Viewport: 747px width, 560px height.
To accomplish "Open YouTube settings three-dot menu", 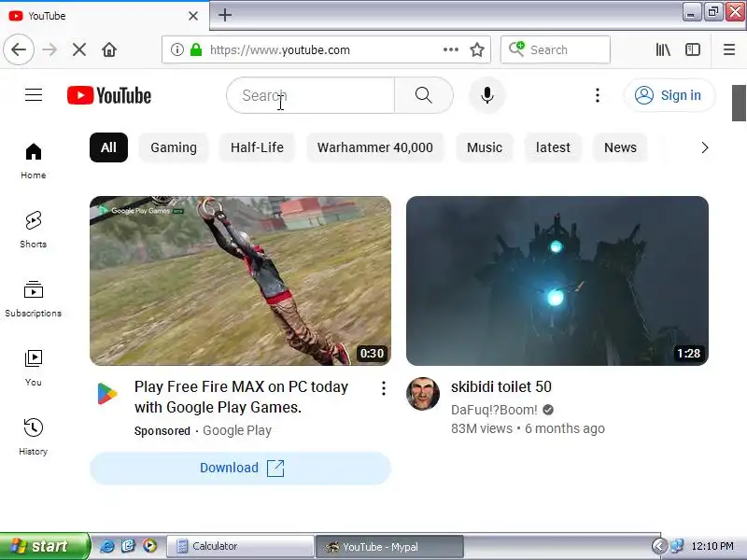I will (x=598, y=95).
